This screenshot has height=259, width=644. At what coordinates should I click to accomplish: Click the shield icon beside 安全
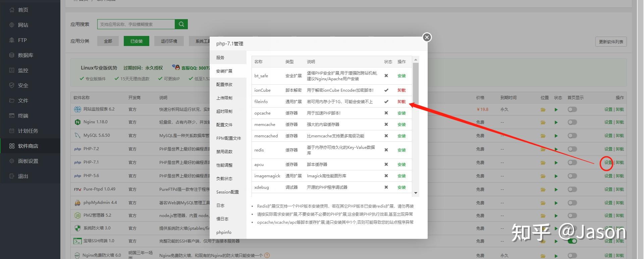coord(12,85)
